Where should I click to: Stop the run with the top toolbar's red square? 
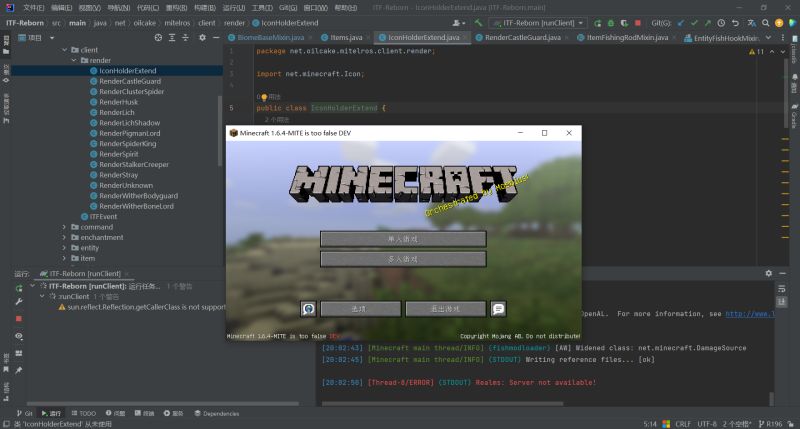[x=638, y=23]
